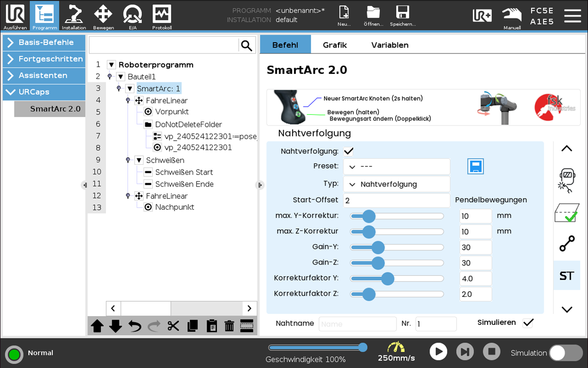Switch to the Variablen tab
Viewport: 588px width, 368px height.
(x=390, y=45)
